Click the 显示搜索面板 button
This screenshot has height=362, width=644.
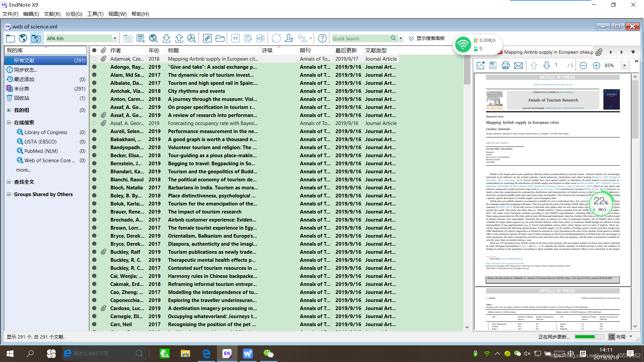point(427,39)
